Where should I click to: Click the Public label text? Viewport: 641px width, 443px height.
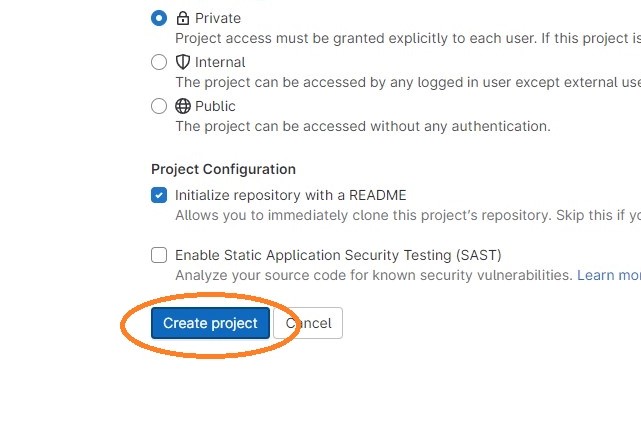point(215,106)
